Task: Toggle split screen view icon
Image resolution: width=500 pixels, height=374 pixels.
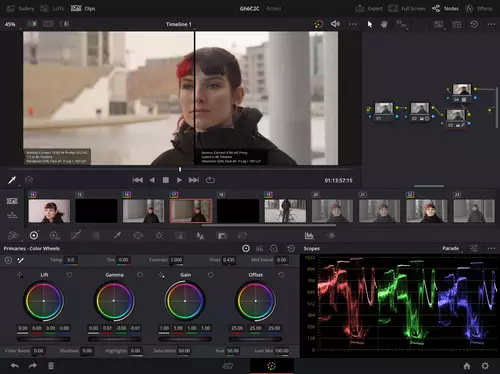Action: point(48,24)
